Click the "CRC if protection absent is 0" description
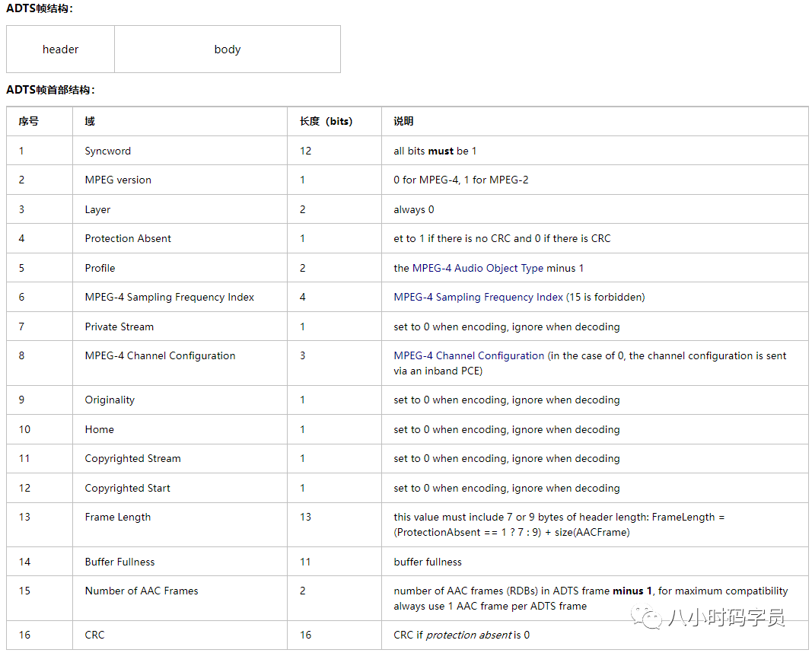Viewport: 812px width, 653px height. (461, 635)
